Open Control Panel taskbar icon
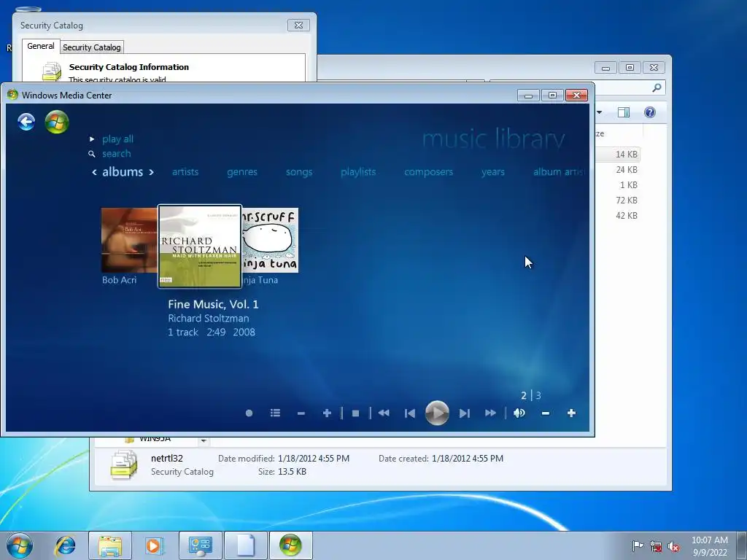747x560 pixels. tap(200, 545)
